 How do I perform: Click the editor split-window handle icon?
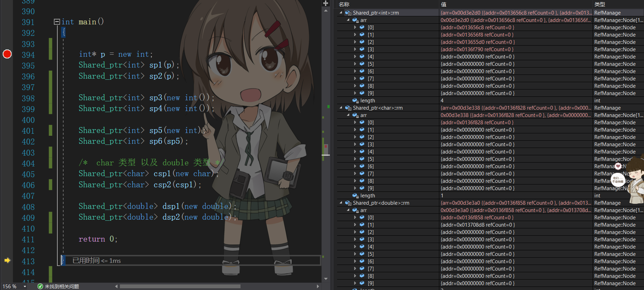point(326,3)
